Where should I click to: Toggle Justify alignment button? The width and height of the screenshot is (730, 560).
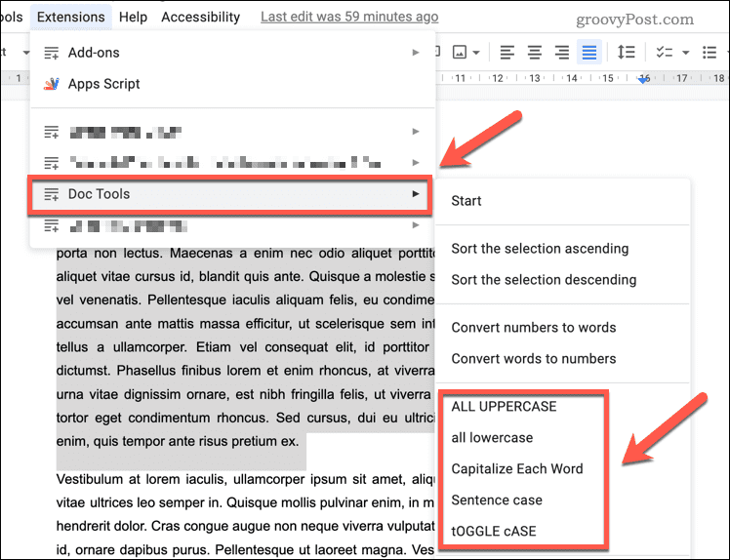(x=589, y=52)
